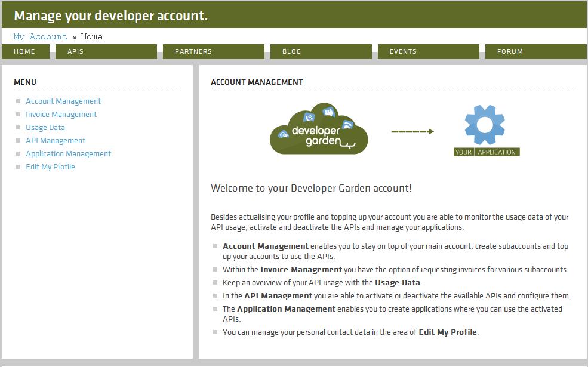Viewport: 588px width, 367px height.
Task: Click bold 'Account Management' in the description list
Action: [266, 246]
